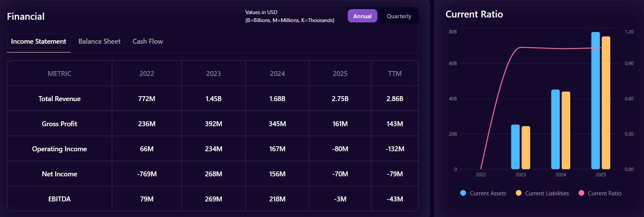
Task: Click the 345M Gross Profit cell
Action: pyautogui.click(x=277, y=124)
